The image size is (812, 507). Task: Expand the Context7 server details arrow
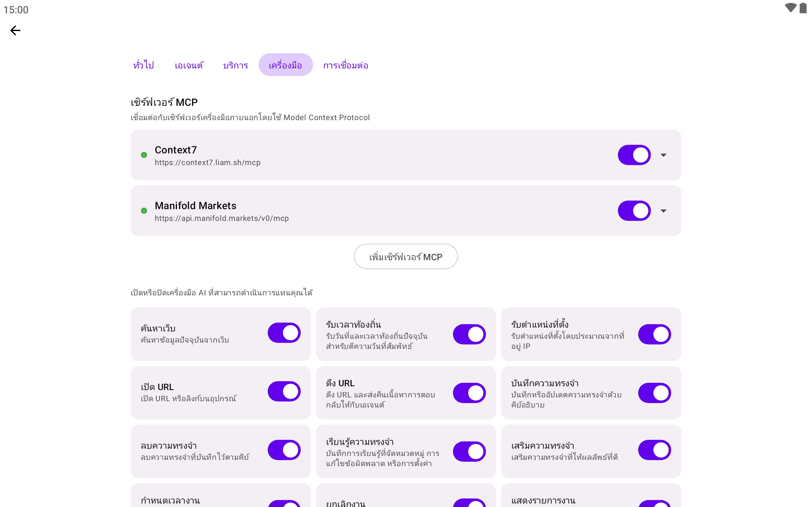[663, 155]
